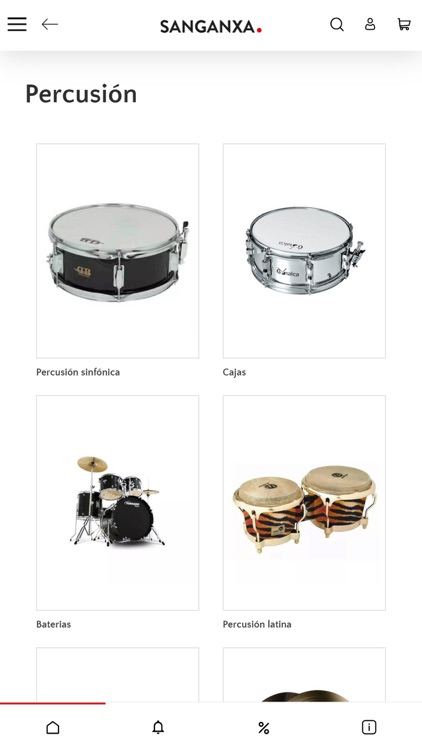Image resolution: width=422 pixels, height=750 pixels.
Task: Select the Baterias category label
Action: pos(54,624)
